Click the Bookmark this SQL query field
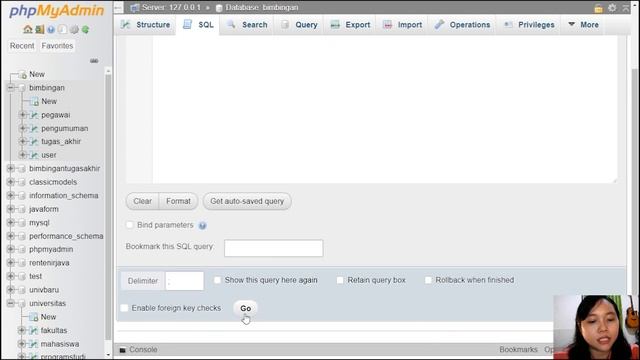This screenshot has height=360, width=640. [273, 248]
